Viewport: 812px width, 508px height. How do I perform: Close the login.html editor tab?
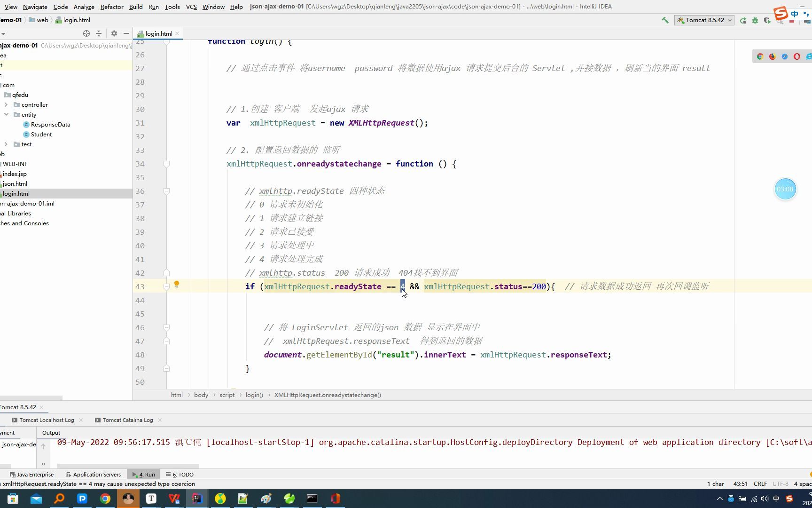point(177,33)
